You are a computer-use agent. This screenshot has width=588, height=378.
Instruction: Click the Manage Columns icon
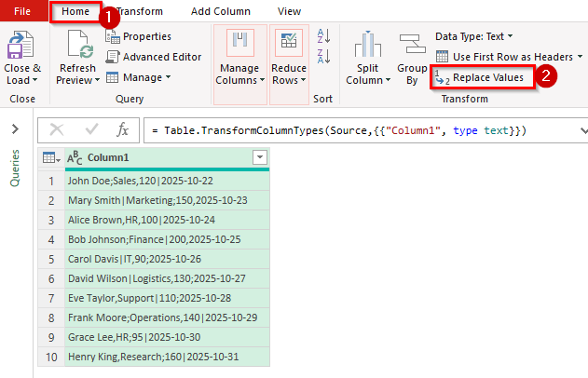click(x=240, y=43)
